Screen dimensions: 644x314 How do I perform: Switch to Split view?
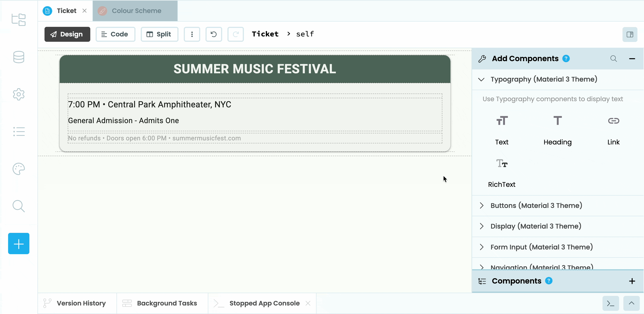click(x=160, y=34)
